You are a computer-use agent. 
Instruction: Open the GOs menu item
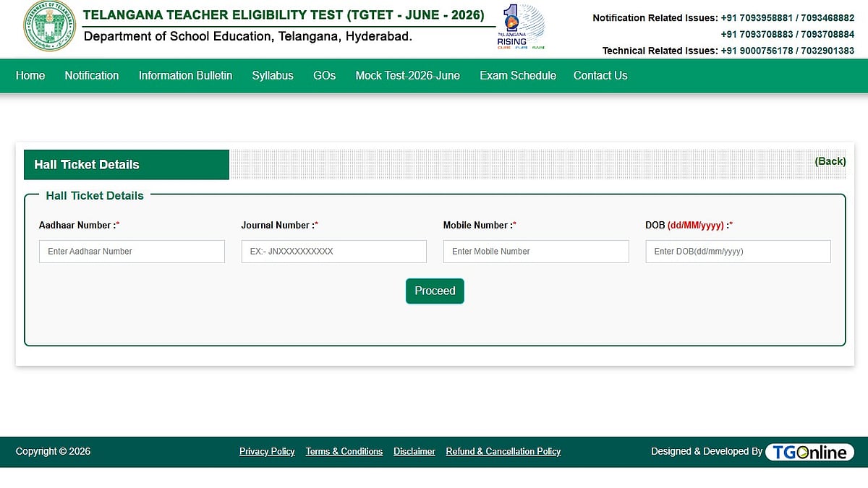(324, 75)
